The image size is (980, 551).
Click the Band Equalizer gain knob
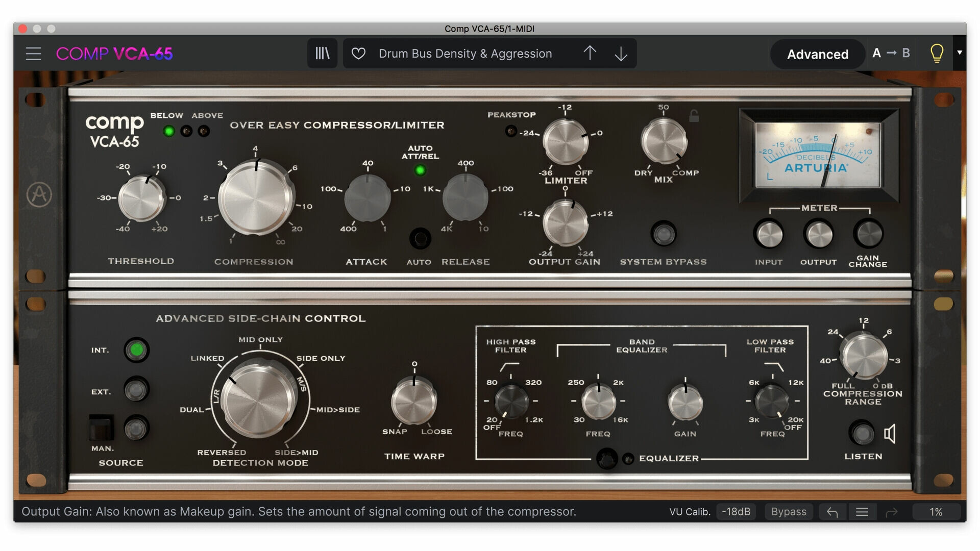point(685,402)
